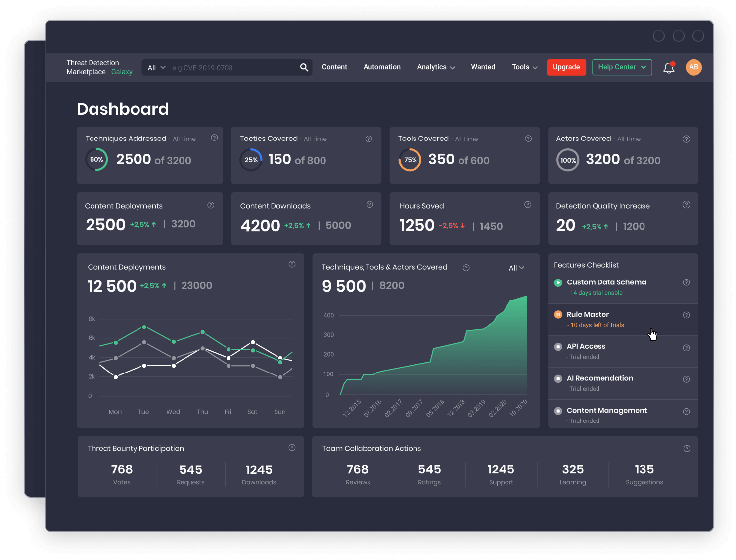Click the white data point above Sat
The height and width of the screenshot is (560, 736).
pyautogui.click(x=253, y=342)
